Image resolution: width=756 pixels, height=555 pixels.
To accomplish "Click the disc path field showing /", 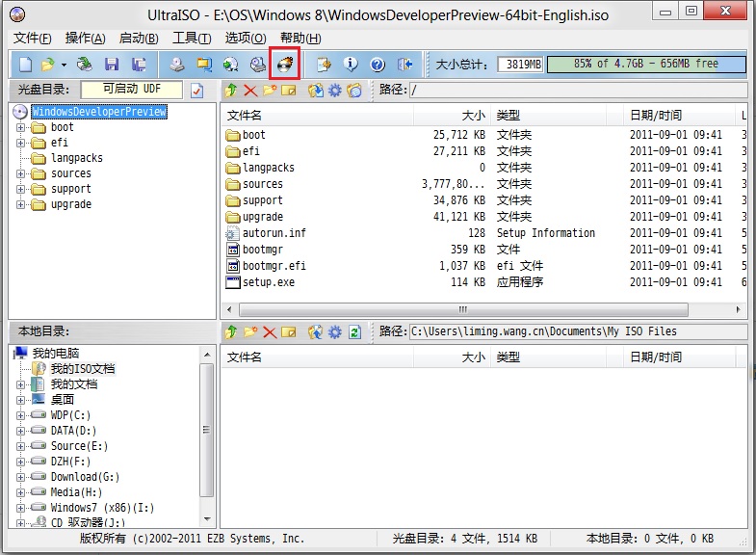I will 578,91.
